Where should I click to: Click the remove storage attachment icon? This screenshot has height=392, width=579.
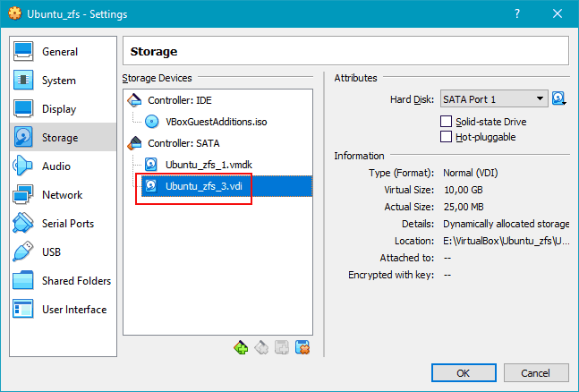coord(302,347)
